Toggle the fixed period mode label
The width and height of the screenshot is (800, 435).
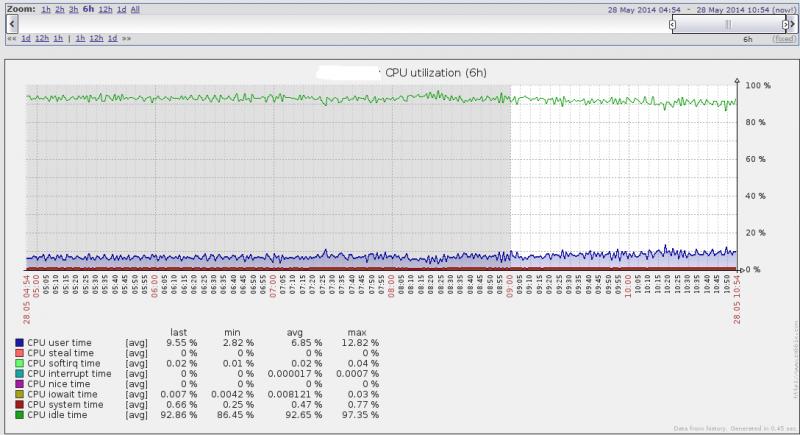click(784, 39)
